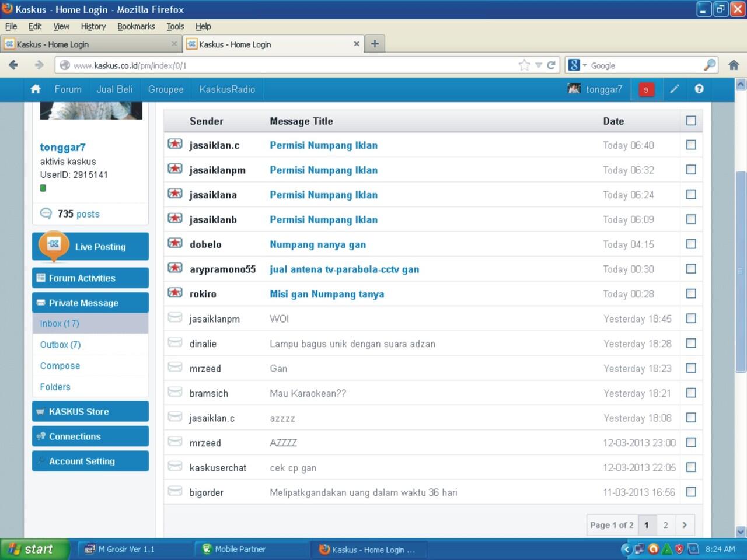Viewport: 747px width, 560px height.
Task: Open the Bookmarks menu
Action: [136, 26]
